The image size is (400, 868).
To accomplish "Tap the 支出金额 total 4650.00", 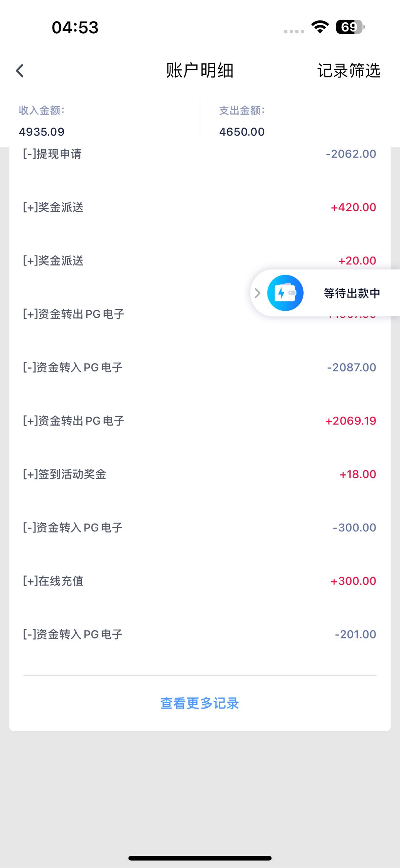I will click(242, 132).
